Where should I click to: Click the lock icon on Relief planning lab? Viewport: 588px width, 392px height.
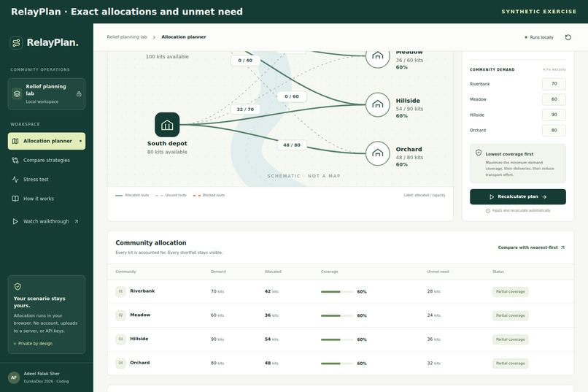click(79, 93)
